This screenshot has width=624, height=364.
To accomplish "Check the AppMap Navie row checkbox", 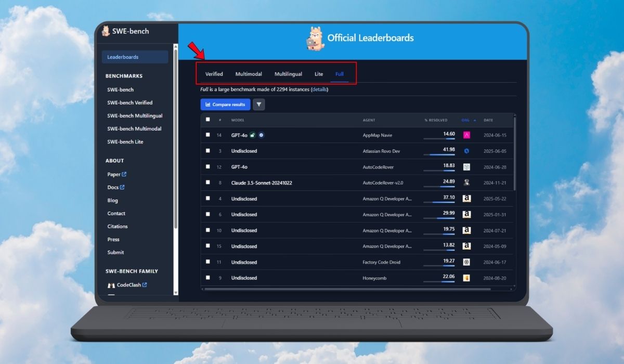I will (208, 135).
